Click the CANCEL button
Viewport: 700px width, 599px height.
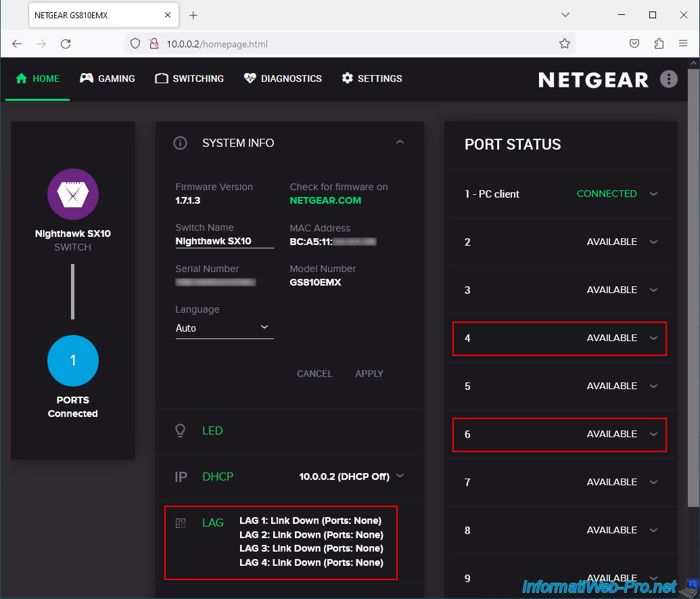314,374
